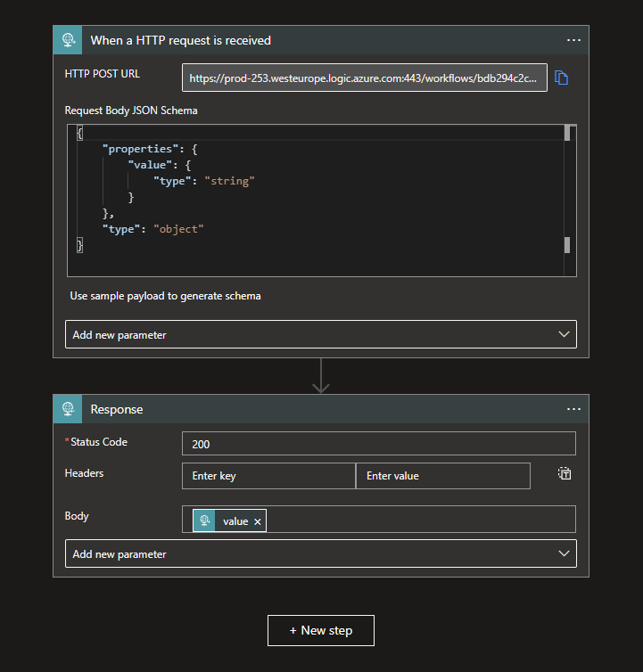The width and height of the screenshot is (643, 672).
Task: Remove the value token from Body
Action: coord(258,521)
